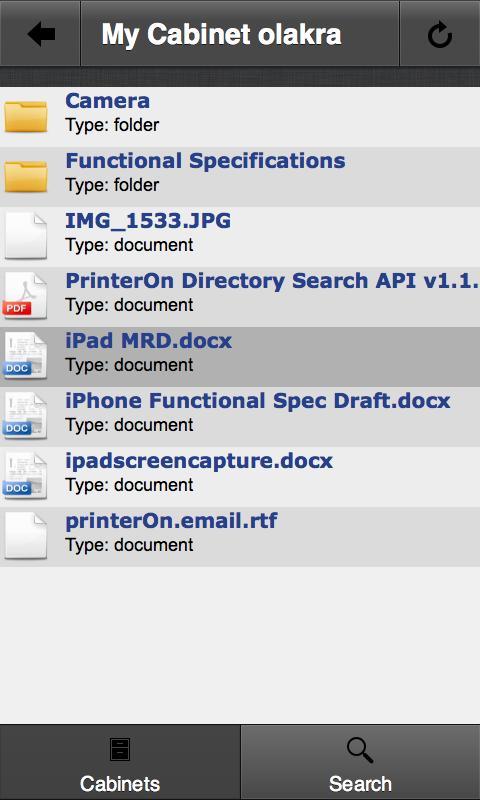
Task: Tap the filing cabinet icon in bottom bar
Action: tap(120, 750)
